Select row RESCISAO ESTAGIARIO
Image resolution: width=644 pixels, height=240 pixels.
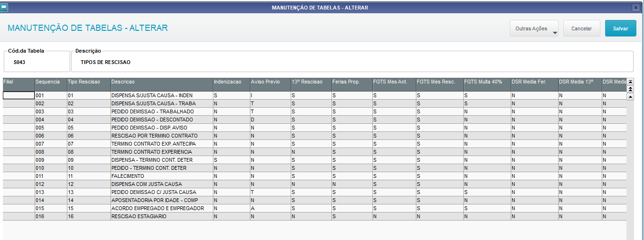315,216
